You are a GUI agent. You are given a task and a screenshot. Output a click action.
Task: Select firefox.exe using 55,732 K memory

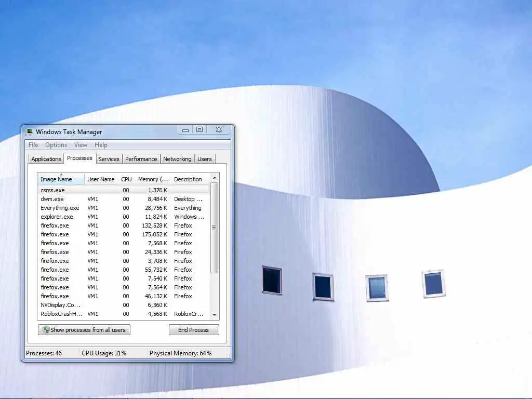pos(124,270)
